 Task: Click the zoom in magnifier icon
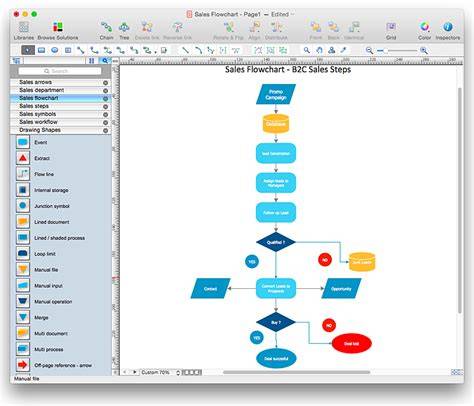pyautogui.click(x=424, y=50)
